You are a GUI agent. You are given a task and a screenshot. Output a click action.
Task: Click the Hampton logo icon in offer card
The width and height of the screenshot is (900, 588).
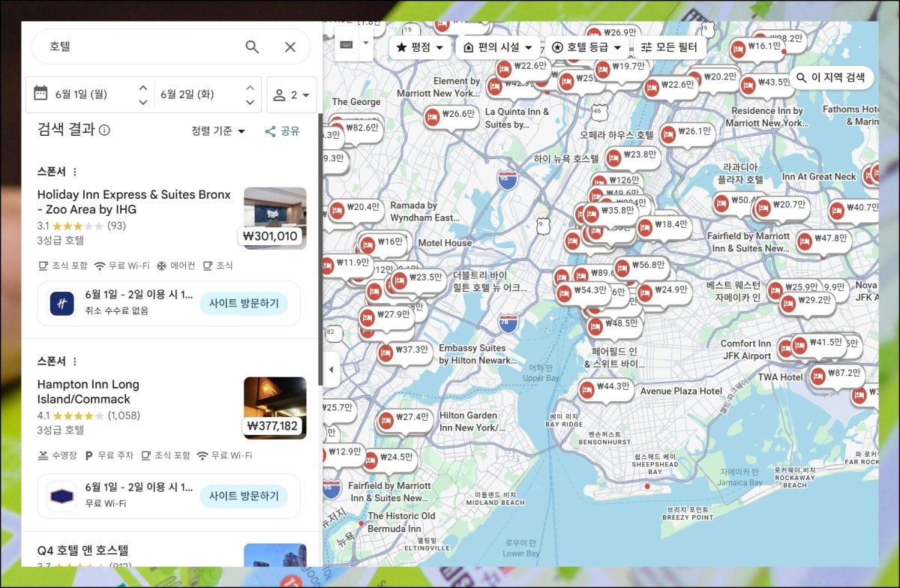click(x=62, y=496)
